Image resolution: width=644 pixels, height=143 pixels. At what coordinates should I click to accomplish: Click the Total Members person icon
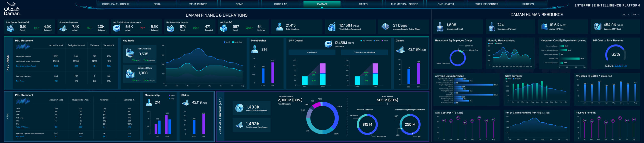point(279,27)
